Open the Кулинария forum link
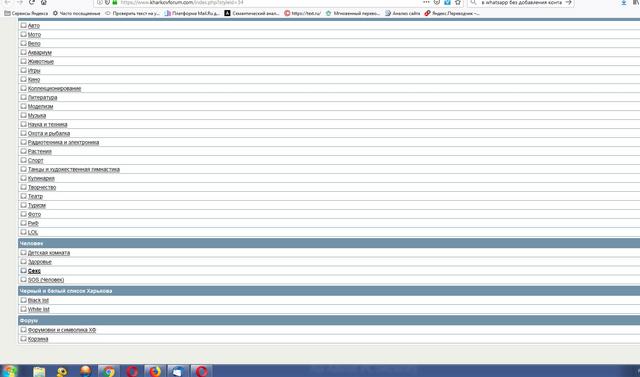 click(41, 178)
